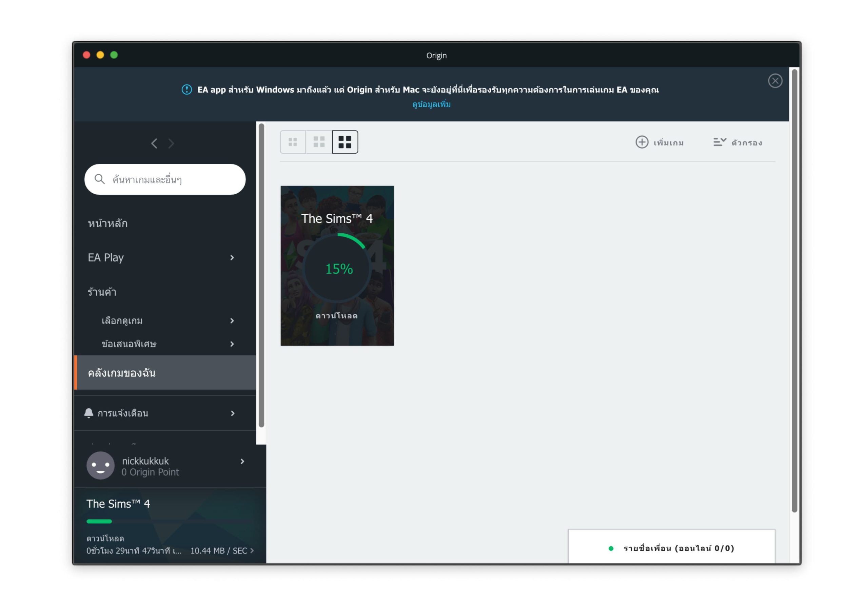Click the ดูข้อมูลเพิ่ม link
Viewport: 868px width, 604px height.
pos(431,104)
